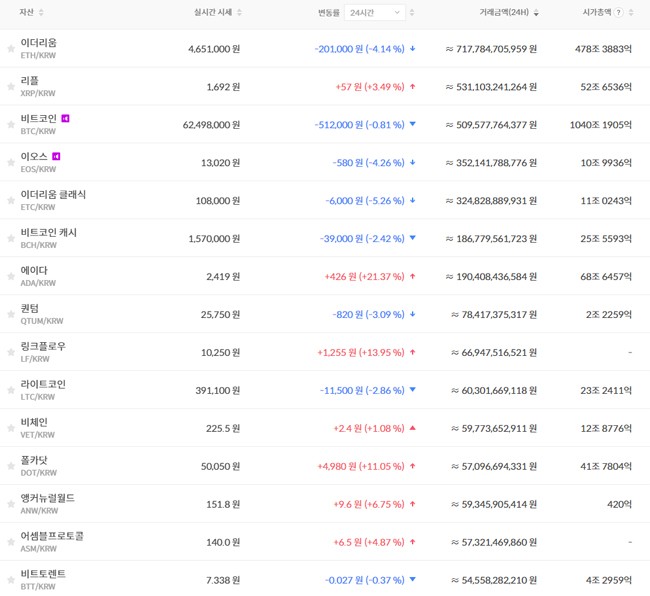Click the 거래금액(24H) column header
650x596 pixels.
coord(504,12)
